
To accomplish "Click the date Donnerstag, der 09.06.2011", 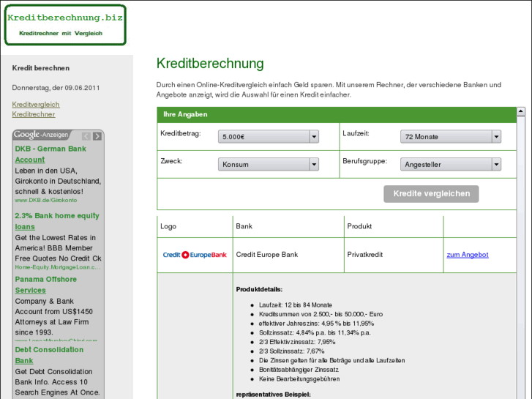I will [x=56, y=88].
